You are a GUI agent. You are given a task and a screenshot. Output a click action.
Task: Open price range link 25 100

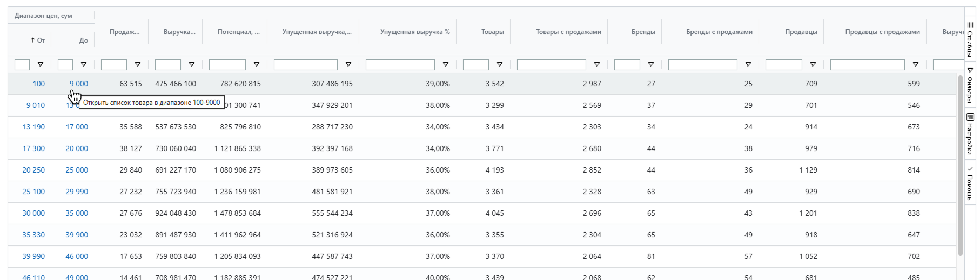click(33, 192)
